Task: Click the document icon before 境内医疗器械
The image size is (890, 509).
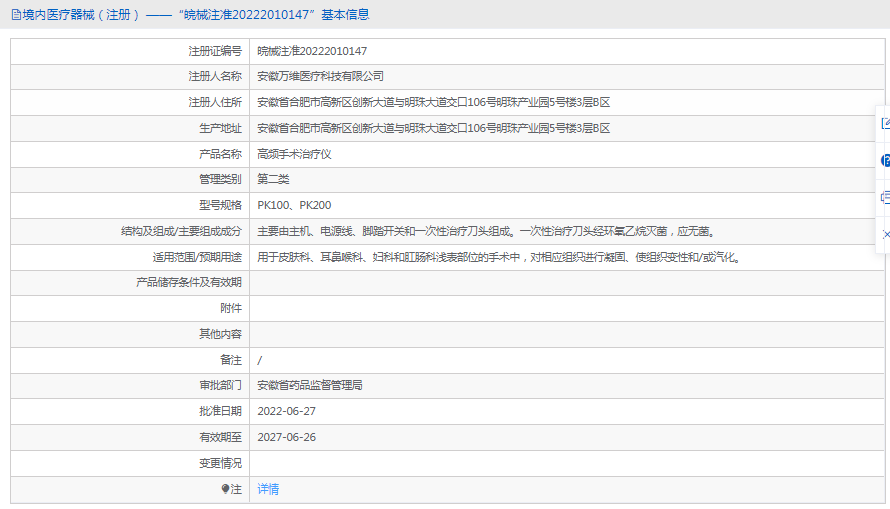Action: pos(16,15)
